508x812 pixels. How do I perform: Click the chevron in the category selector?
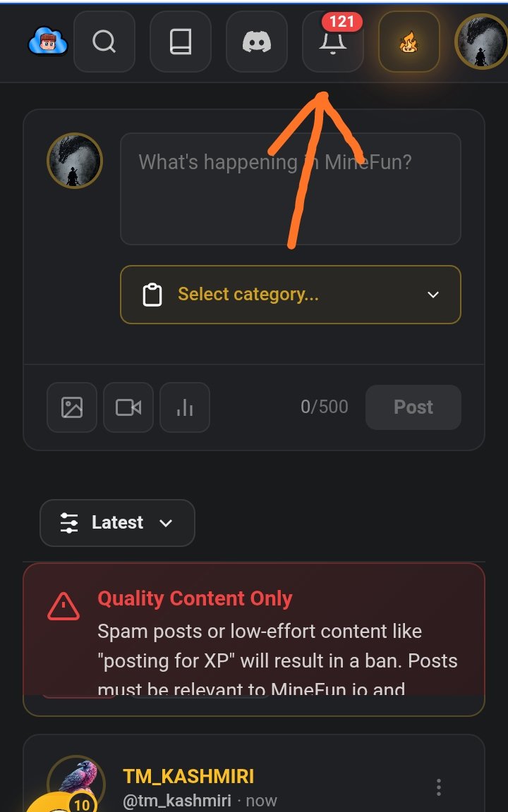433,295
